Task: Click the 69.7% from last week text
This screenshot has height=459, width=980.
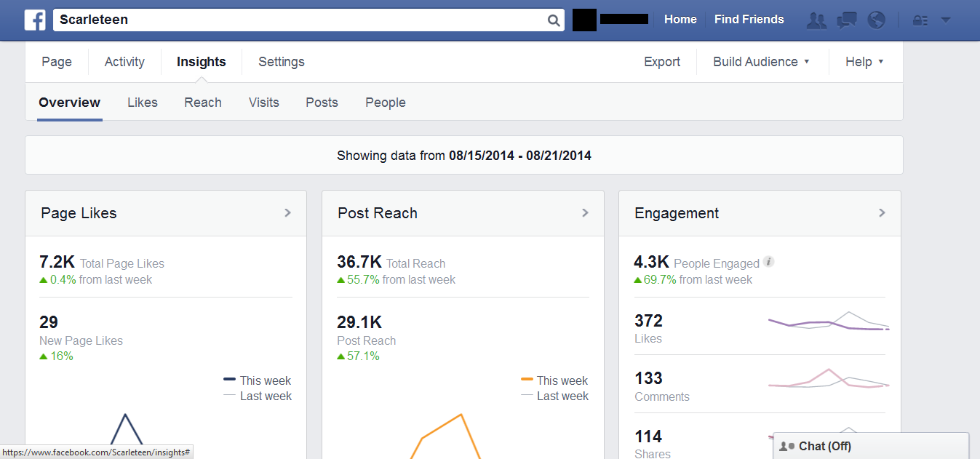Action: click(x=693, y=279)
